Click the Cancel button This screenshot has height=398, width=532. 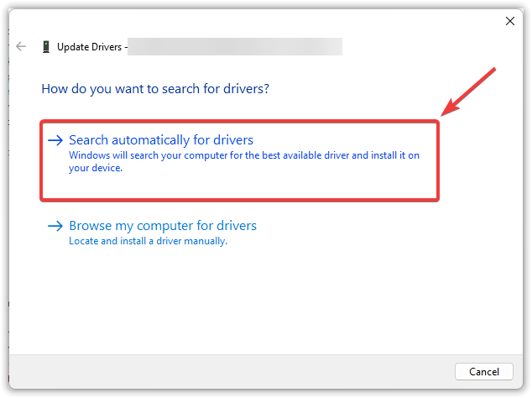484,371
